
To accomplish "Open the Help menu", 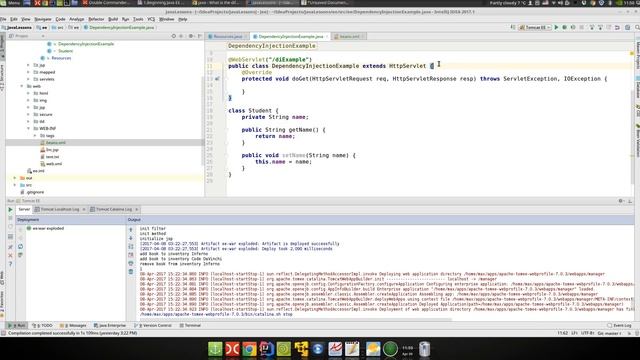I will (x=183, y=19).
